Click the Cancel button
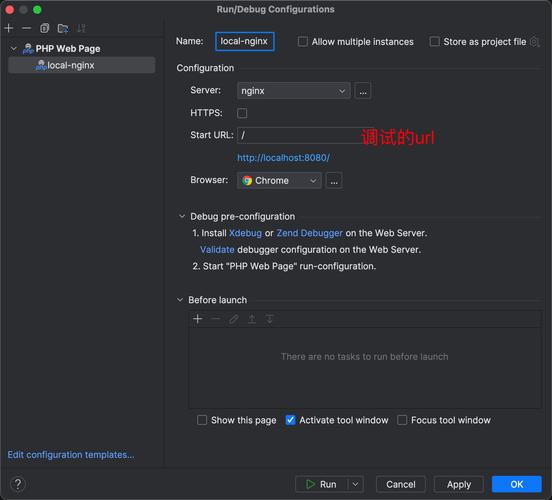 coord(401,484)
